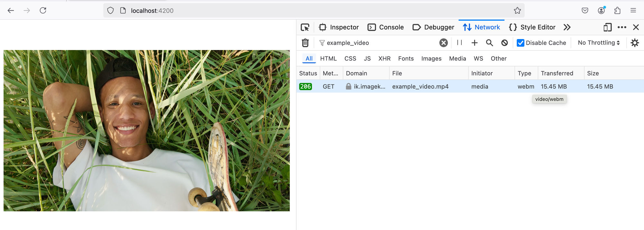Sort by the Domain column header

coord(366,73)
